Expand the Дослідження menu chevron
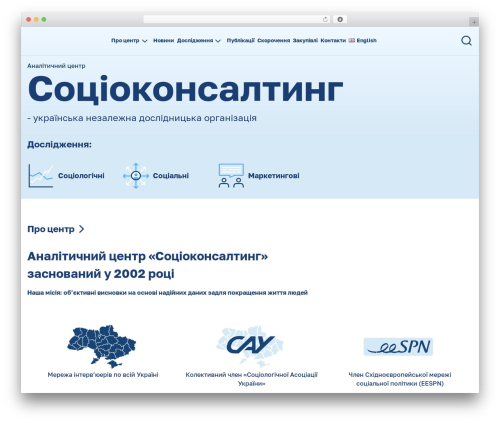 tap(218, 41)
